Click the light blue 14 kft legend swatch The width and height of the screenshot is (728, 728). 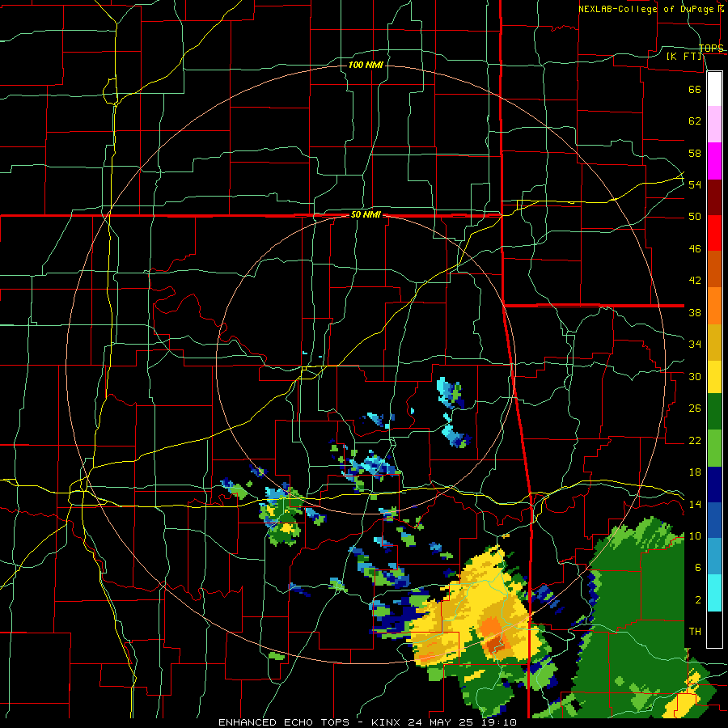714,557
